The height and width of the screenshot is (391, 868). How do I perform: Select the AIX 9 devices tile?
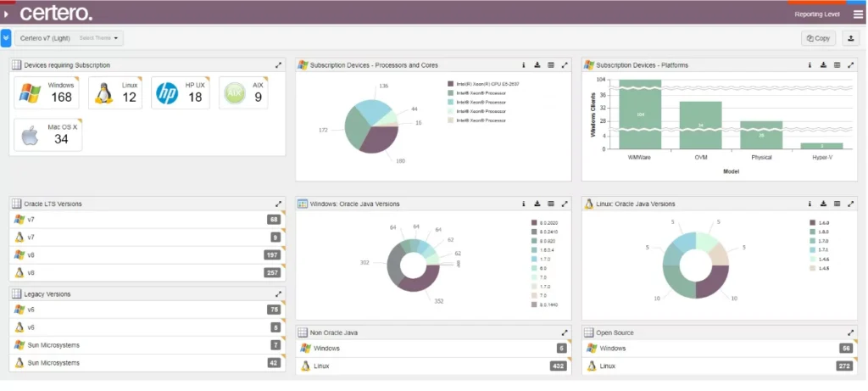click(243, 93)
